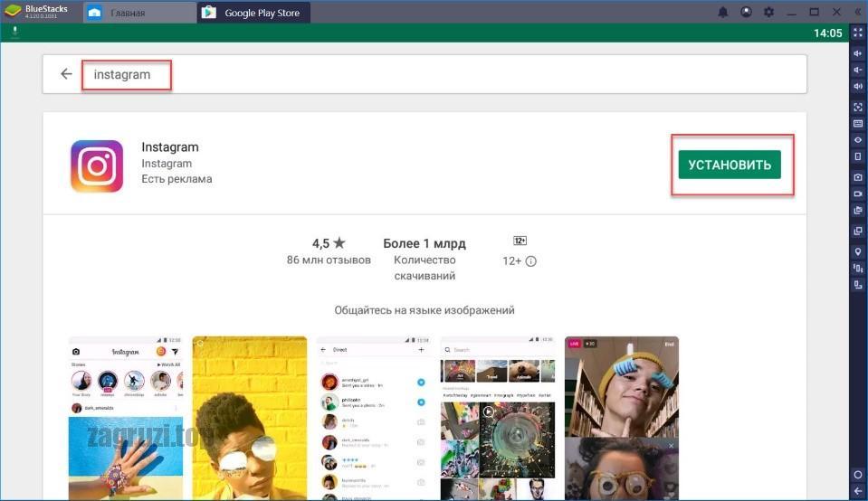Click the BlueStacks logo

click(x=13, y=12)
